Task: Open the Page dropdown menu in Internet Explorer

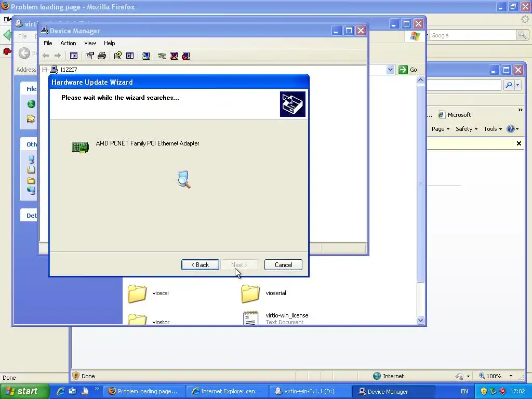Action: (441, 129)
